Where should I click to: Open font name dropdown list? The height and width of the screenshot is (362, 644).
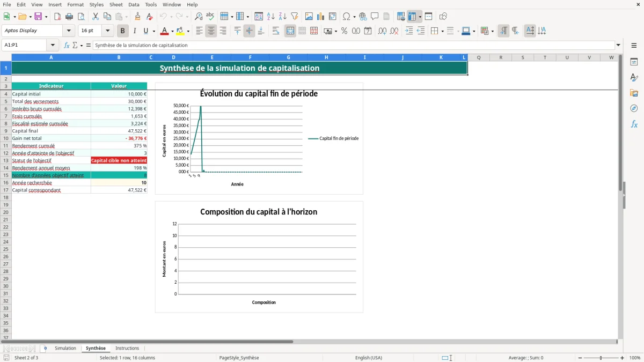coord(69,31)
